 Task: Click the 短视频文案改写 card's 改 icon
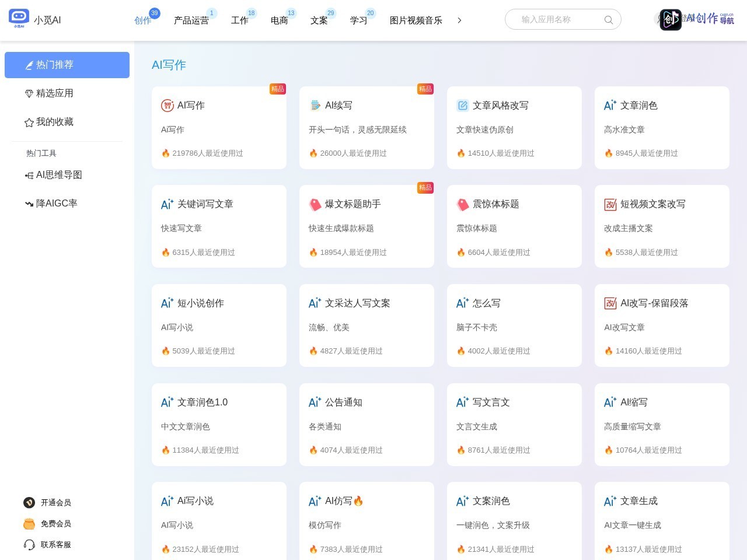point(610,204)
